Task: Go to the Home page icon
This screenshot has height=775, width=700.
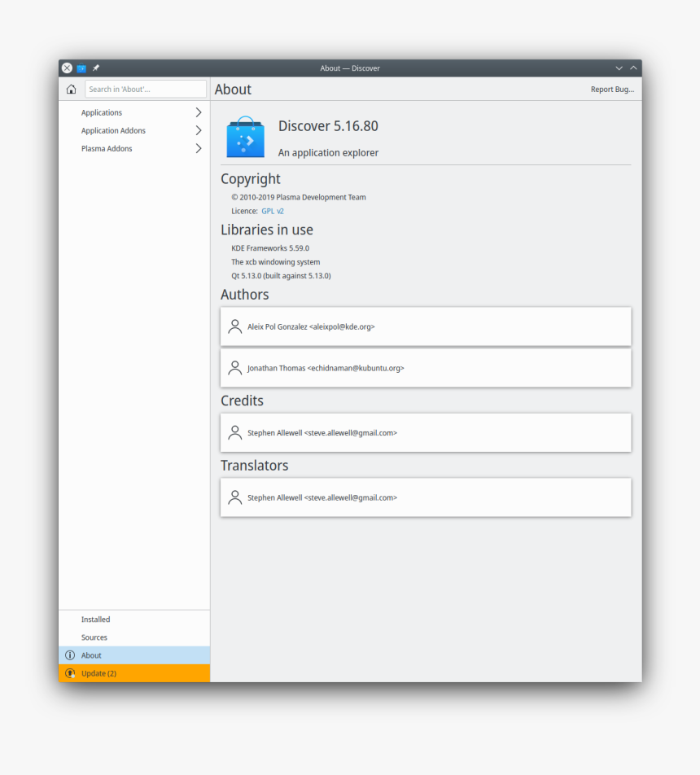Action: (71, 89)
